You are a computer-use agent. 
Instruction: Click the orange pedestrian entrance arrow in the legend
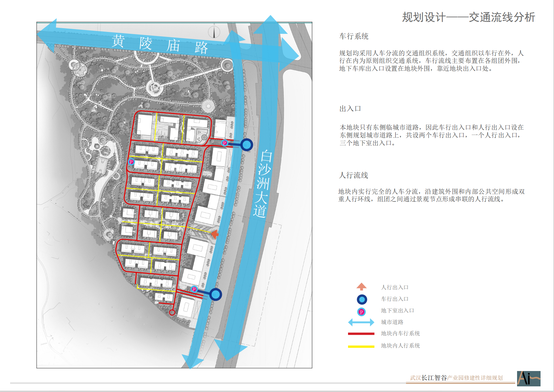pyautogui.click(x=362, y=287)
